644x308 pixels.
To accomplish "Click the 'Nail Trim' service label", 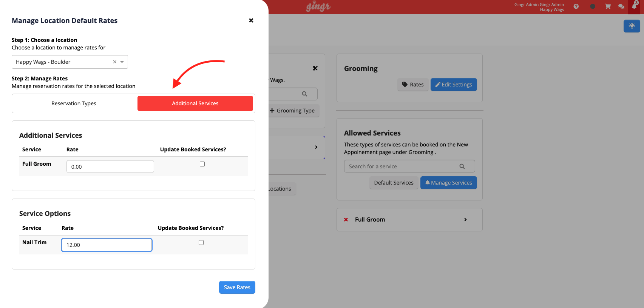I will coord(34,242).
